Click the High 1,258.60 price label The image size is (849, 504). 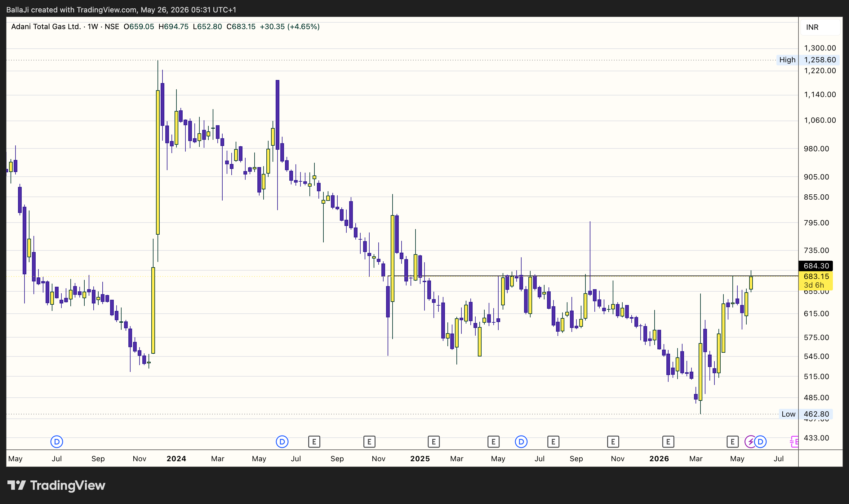pyautogui.click(x=807, y=60)
